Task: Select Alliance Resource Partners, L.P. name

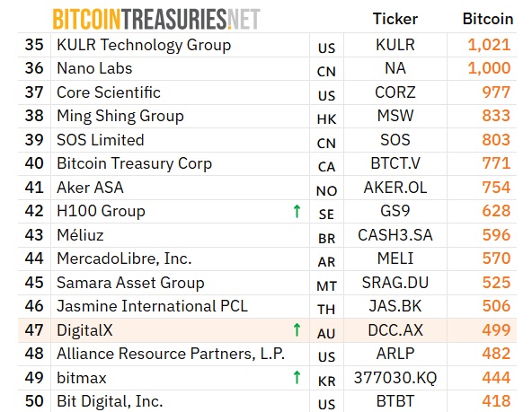Action: 171,354
